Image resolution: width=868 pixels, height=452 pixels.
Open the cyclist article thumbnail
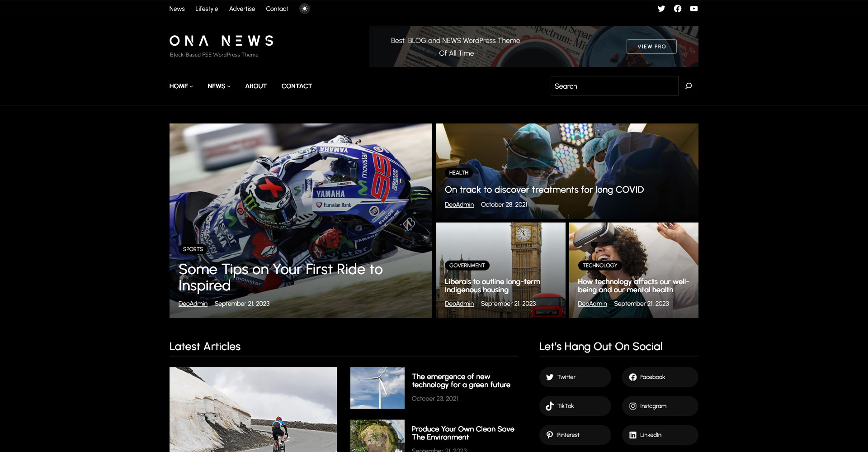pyautogui.click(x=253, y=409)
